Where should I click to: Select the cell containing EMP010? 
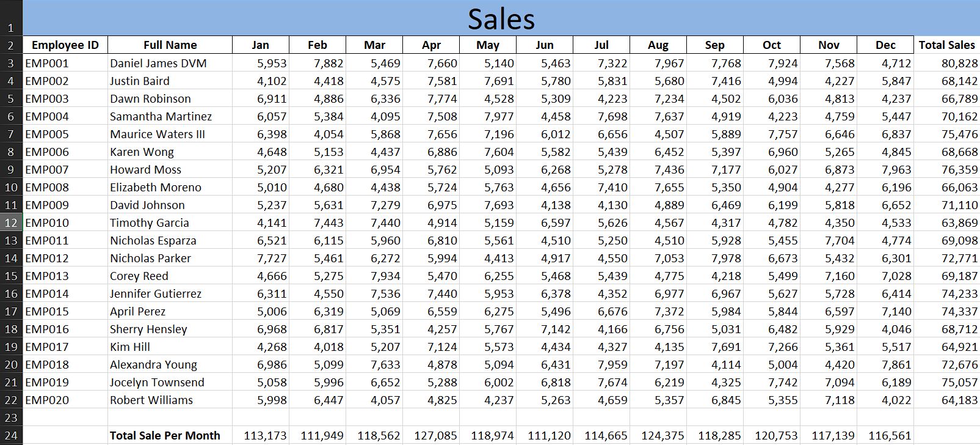pyautogui.click(x=47, y=223)
